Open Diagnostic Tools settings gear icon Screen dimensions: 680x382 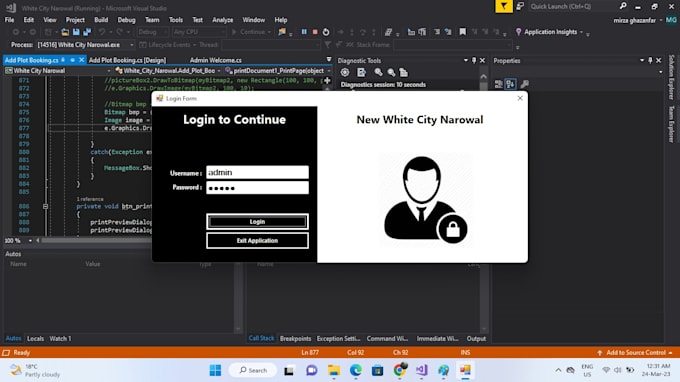click(345, 72)
